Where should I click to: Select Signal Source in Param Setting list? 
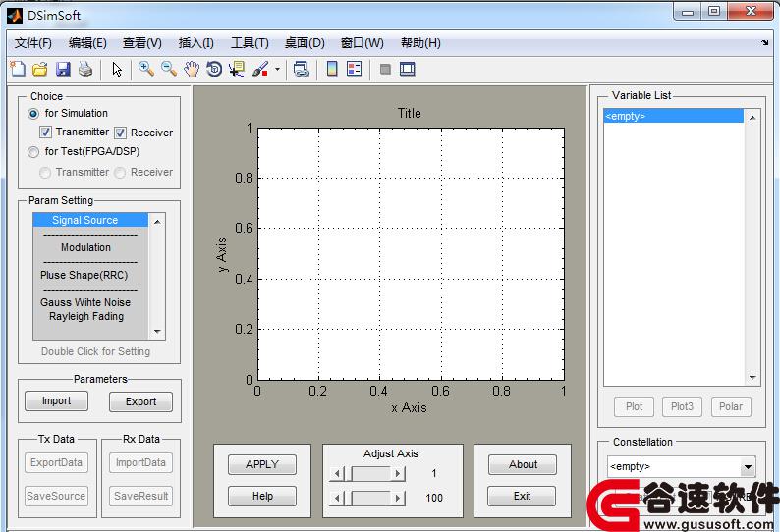coord(90,220)
